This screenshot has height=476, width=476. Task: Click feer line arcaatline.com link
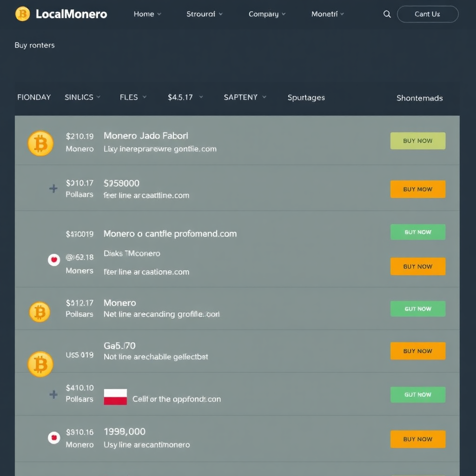(146, 195)
